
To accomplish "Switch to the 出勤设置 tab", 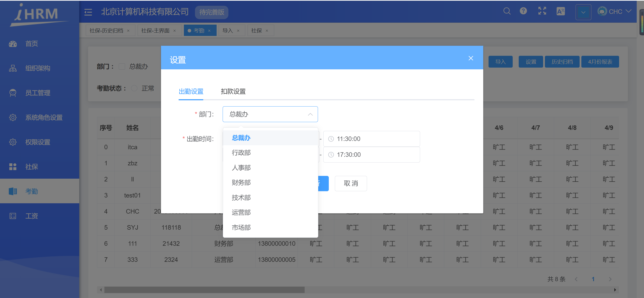I will coord(191,91).
